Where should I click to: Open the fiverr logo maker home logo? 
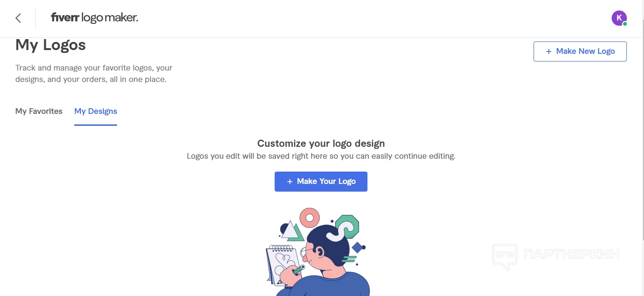point(94,18)
